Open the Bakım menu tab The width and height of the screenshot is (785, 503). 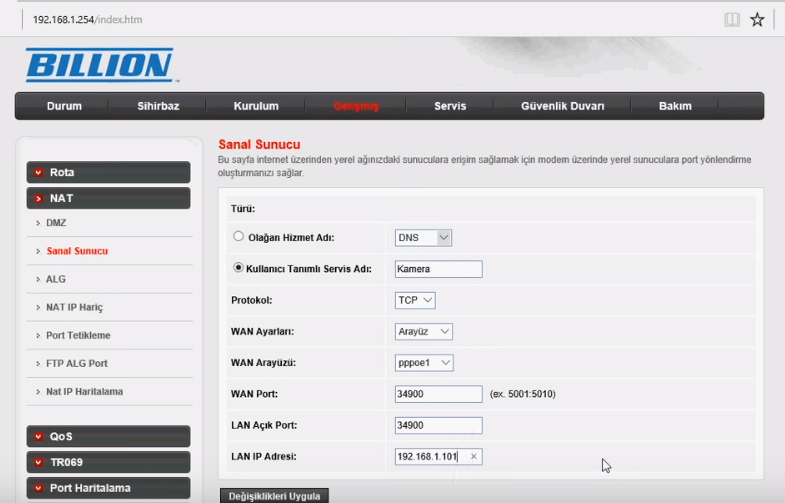tap(675, 106)
